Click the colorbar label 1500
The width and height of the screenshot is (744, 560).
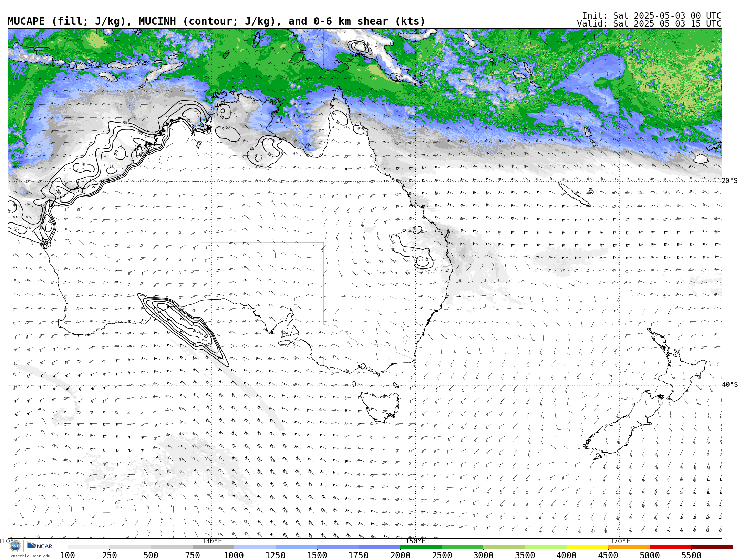[317, 556]
